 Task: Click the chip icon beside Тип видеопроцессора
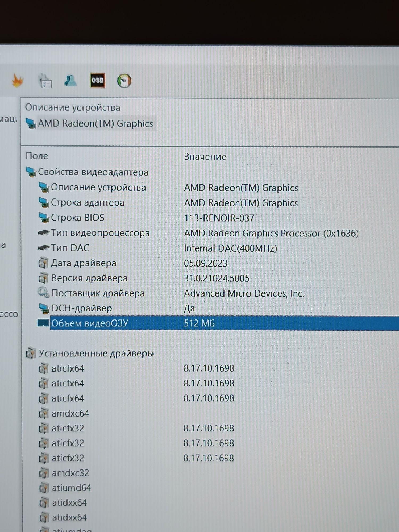pos(44,233)
